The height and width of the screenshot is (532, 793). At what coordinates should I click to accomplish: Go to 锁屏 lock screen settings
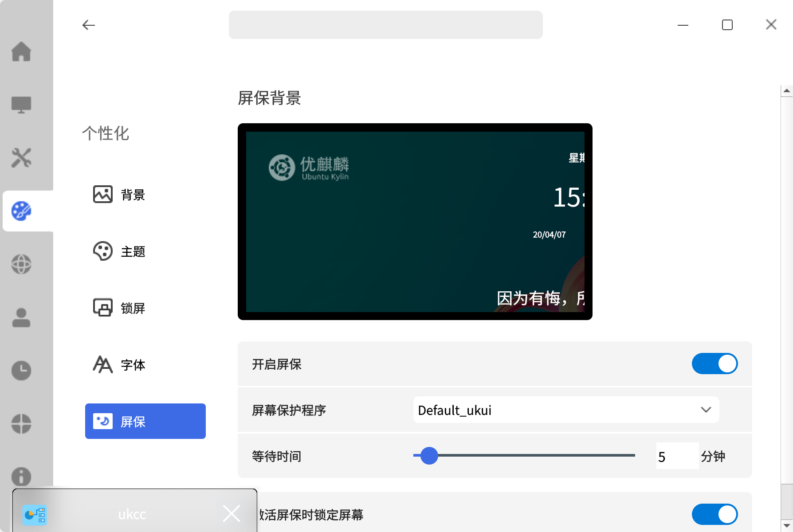coord(133,308)
